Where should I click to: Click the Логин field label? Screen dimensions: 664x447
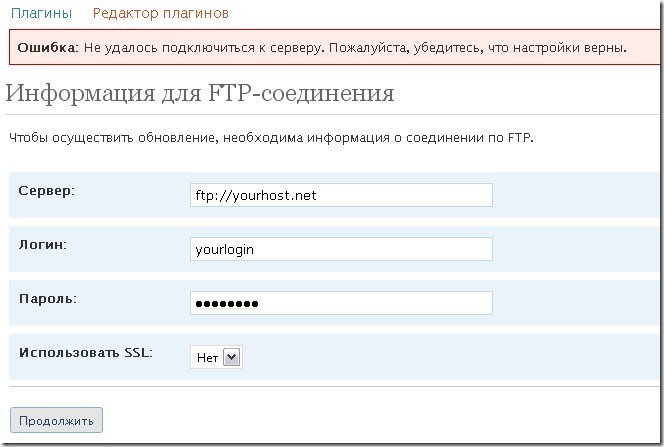[x=43, y=244]
